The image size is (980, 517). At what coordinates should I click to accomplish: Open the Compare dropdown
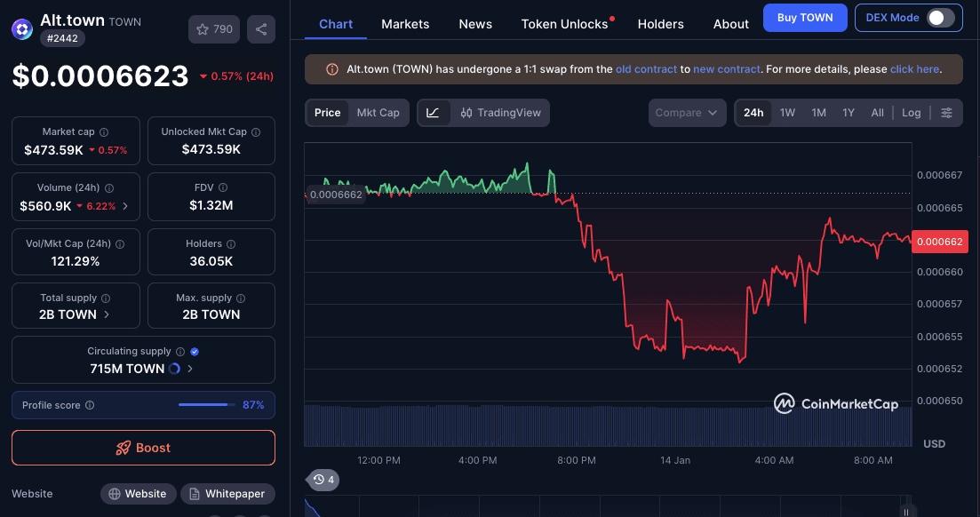click(x=687, y=112)
